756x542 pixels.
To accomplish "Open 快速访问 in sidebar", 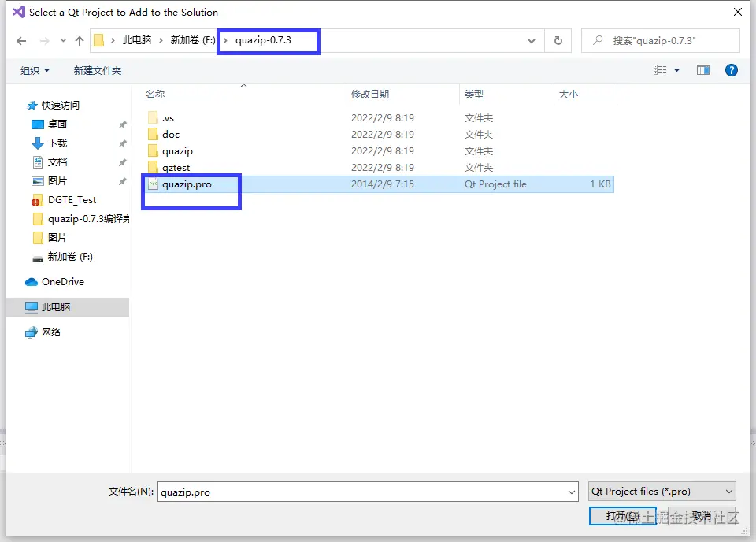I will point(61,105).
